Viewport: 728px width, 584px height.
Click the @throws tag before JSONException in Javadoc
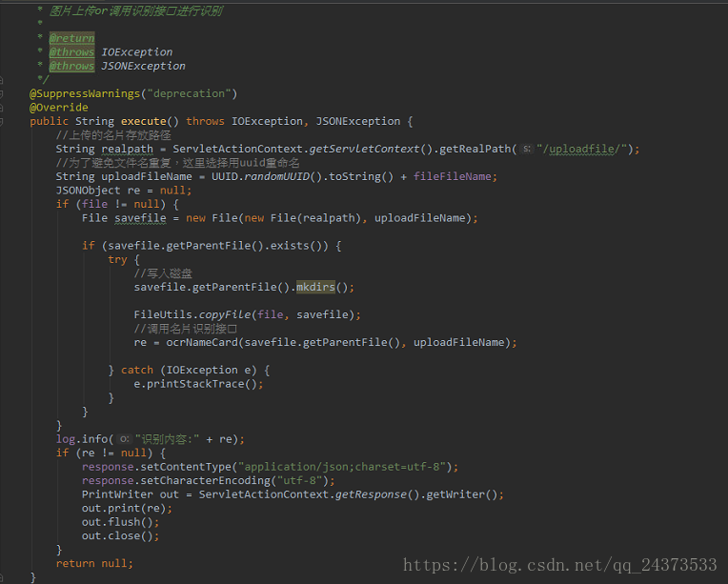tap(72, 66)
